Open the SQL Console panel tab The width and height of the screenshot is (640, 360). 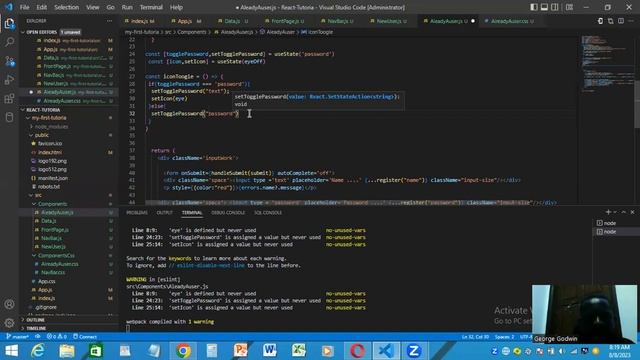268,213
